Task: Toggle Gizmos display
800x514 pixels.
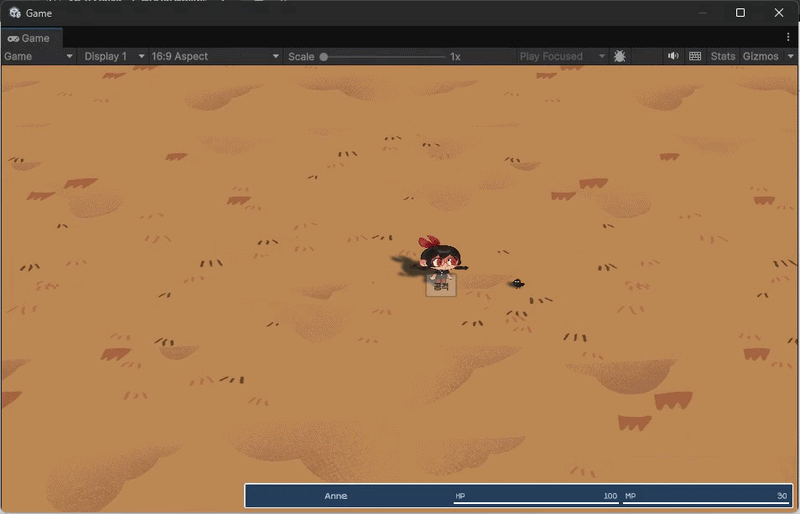Action: (760, 57)
